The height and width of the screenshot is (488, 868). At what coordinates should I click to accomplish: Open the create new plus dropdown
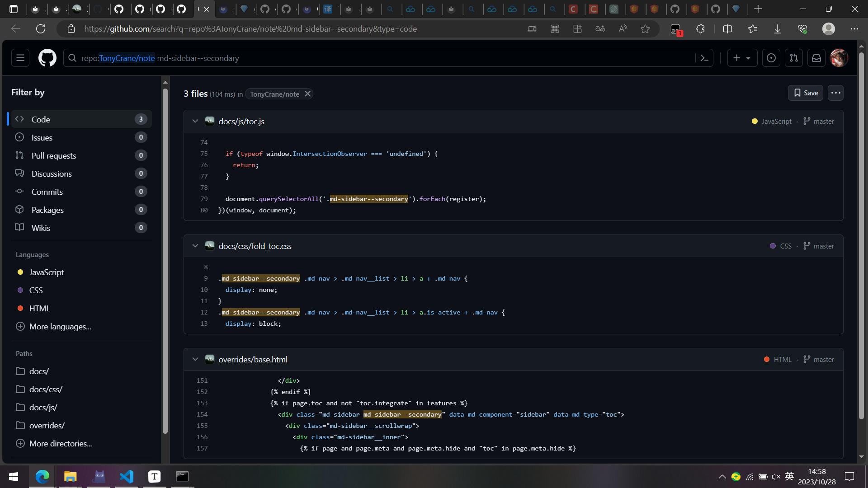click(742, 58)
